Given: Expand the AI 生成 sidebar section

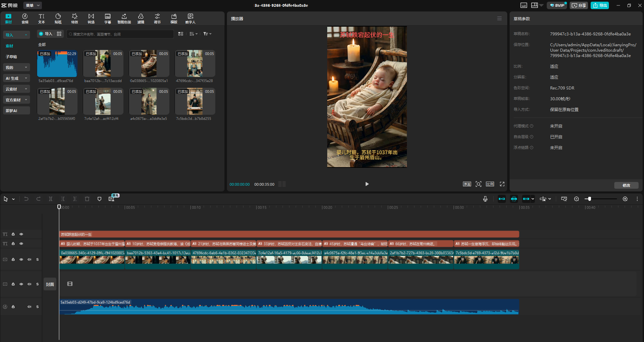Looking at the screenshot, I should 16,78.
